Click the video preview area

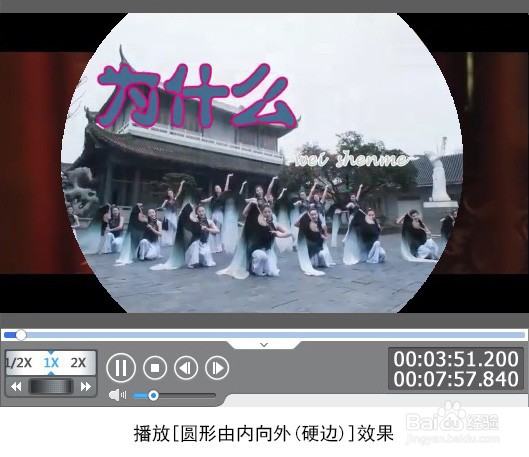coord(264,163)
